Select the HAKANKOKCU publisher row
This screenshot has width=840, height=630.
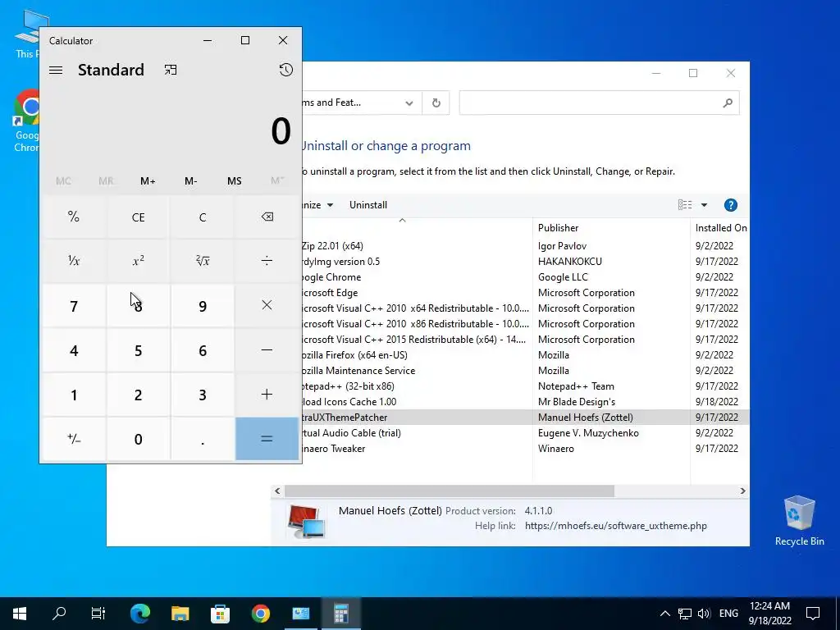click(526, 262)
